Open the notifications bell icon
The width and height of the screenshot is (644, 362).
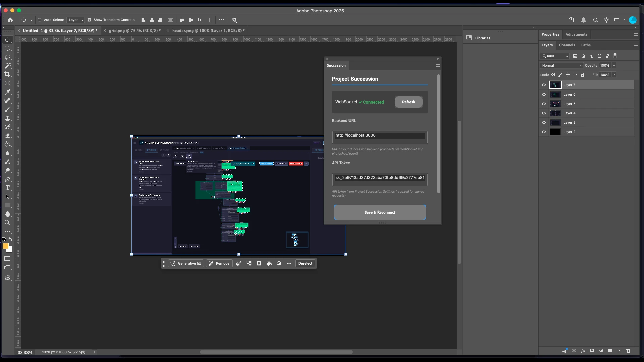click(584, 20)
